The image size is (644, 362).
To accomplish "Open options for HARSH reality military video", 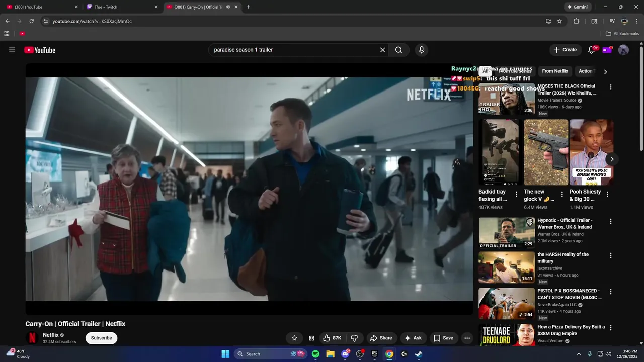I will 611,255.
